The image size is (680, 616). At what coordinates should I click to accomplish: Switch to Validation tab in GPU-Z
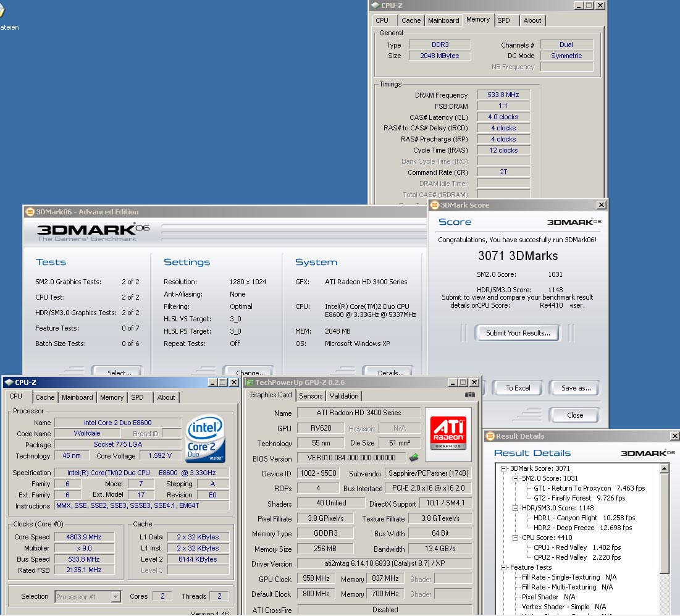pos(344,395)
